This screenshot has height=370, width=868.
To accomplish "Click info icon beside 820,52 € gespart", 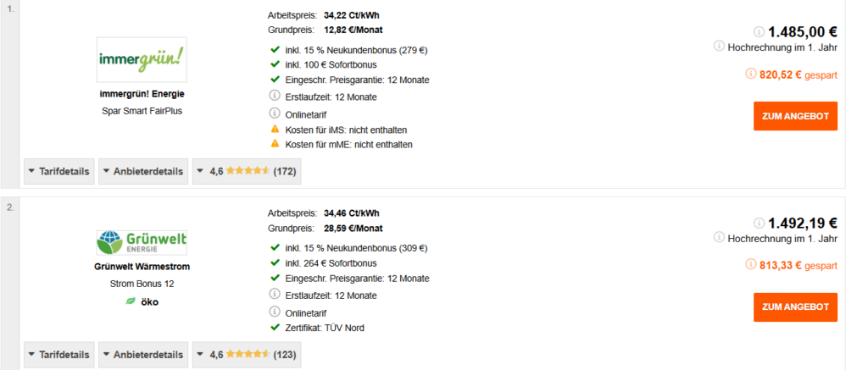I will 751,73.
